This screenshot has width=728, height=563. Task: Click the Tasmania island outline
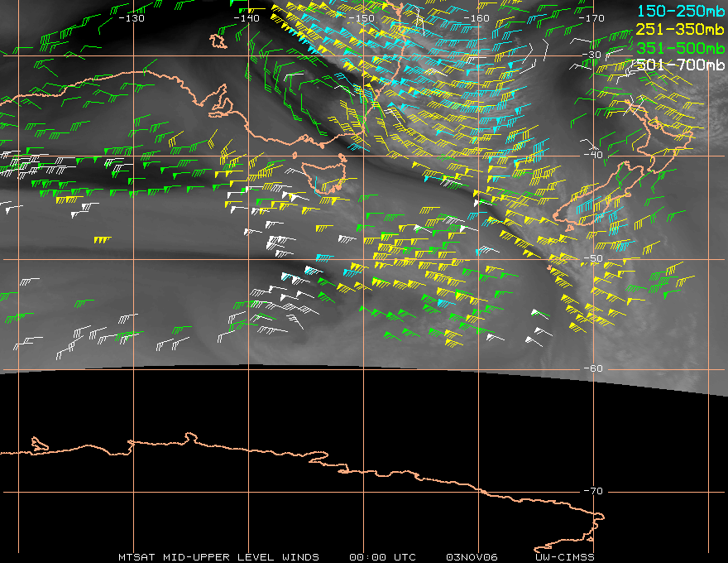point(324,177)
